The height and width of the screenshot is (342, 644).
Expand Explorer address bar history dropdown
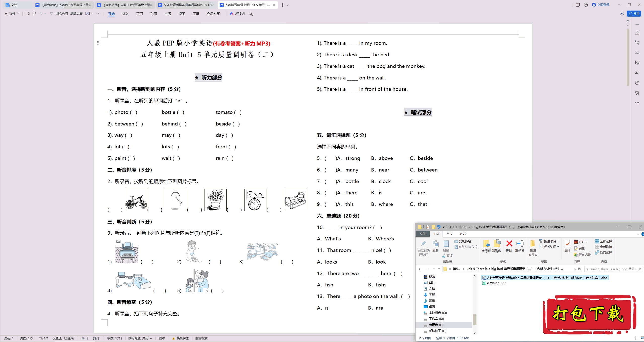click(575, 269)
